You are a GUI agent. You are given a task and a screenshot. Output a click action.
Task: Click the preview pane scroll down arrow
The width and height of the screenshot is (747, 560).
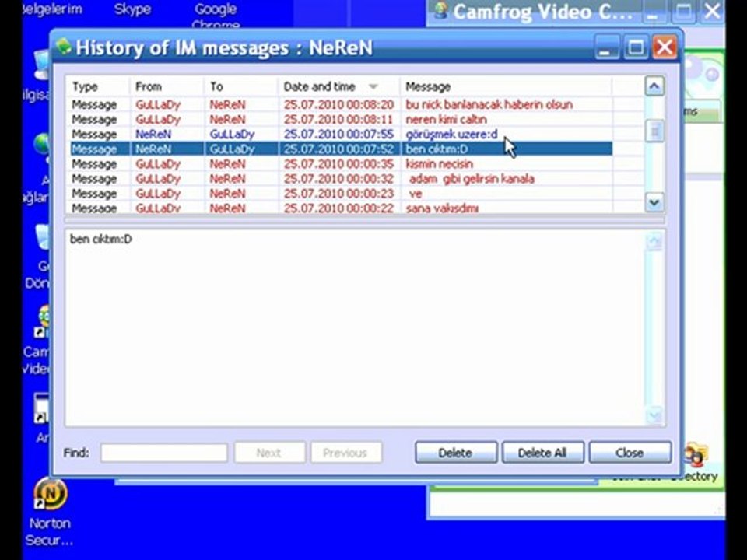coord(654,415)
